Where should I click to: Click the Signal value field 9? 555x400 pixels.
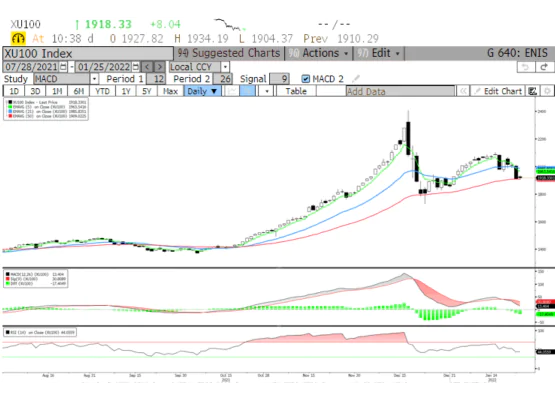pos(280,79)
